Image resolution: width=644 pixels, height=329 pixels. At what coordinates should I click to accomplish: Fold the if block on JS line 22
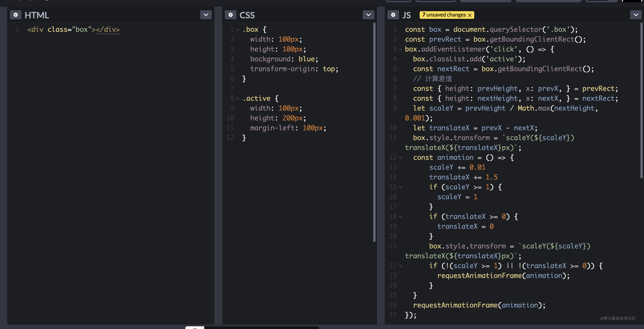point(400,266)
